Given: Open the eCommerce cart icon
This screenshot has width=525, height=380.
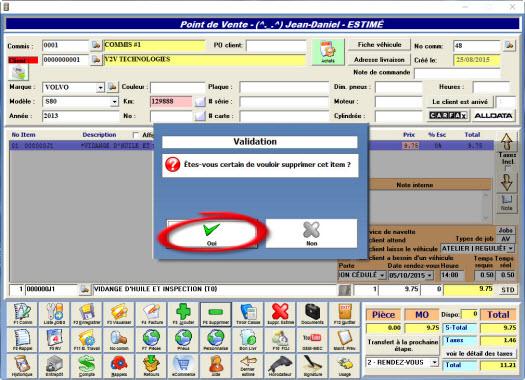Looking at the screenshot, I should (183, 366).
